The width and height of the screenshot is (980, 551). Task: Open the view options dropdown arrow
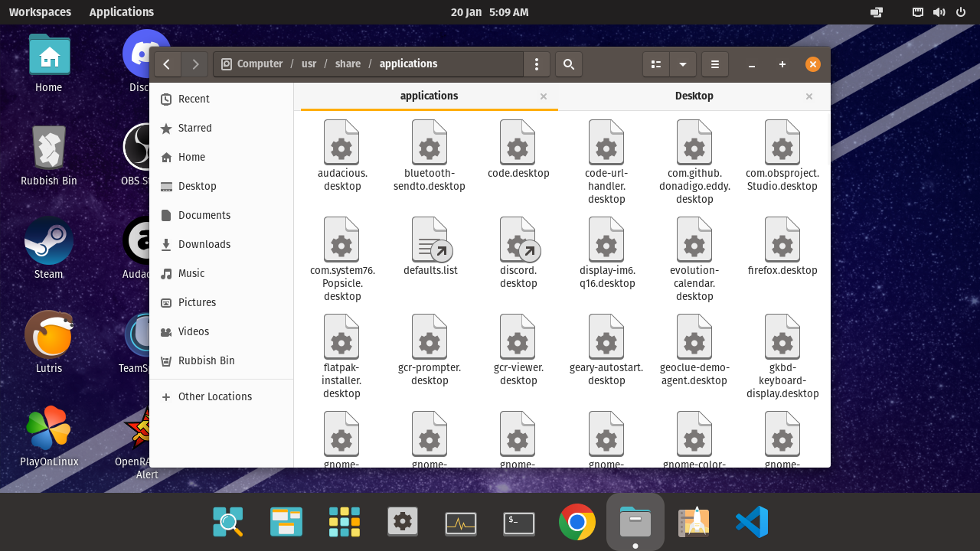(x=683, y=64)
